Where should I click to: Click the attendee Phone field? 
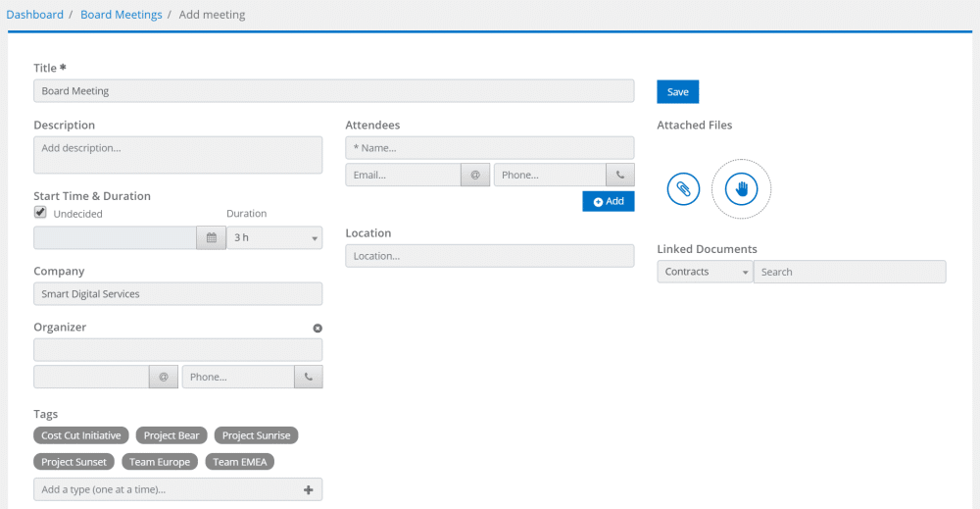coord(550,176)
